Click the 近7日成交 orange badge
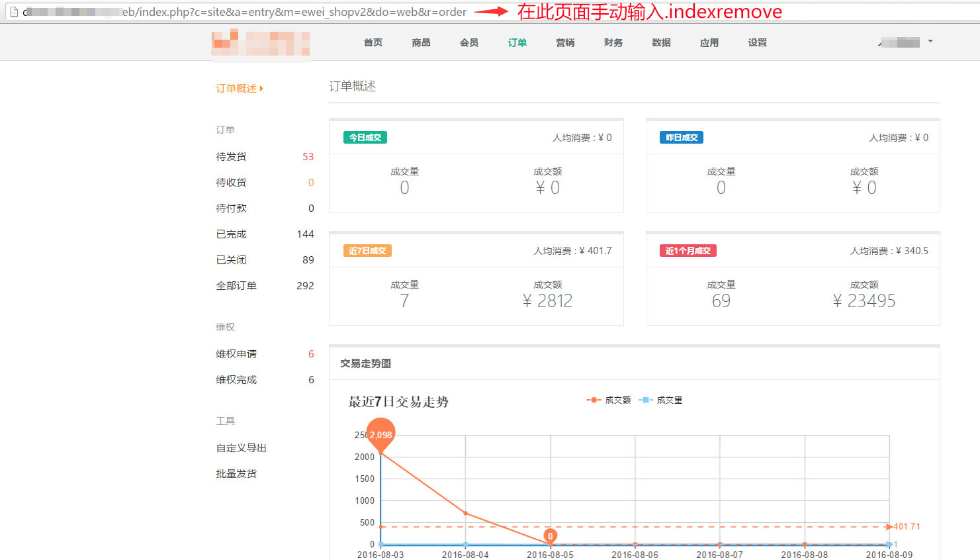This screenshot has height=560, width=980. coord(367,251)
